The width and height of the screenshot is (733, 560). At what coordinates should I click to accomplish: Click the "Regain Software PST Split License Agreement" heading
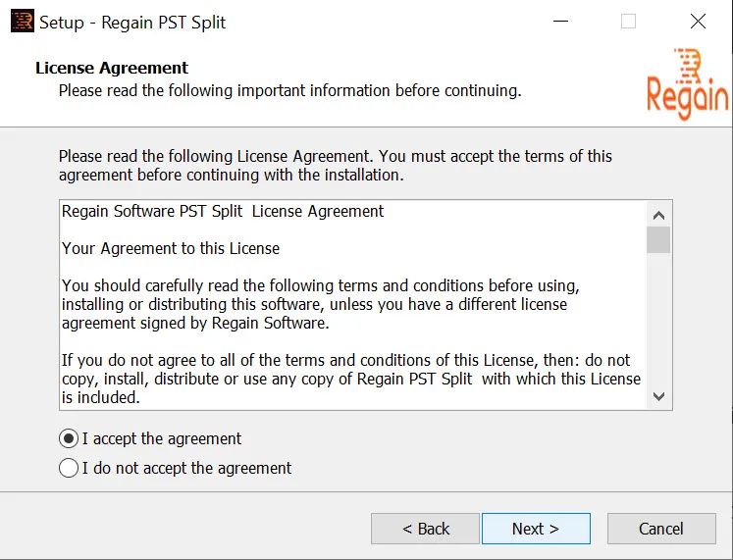[223, 211]
